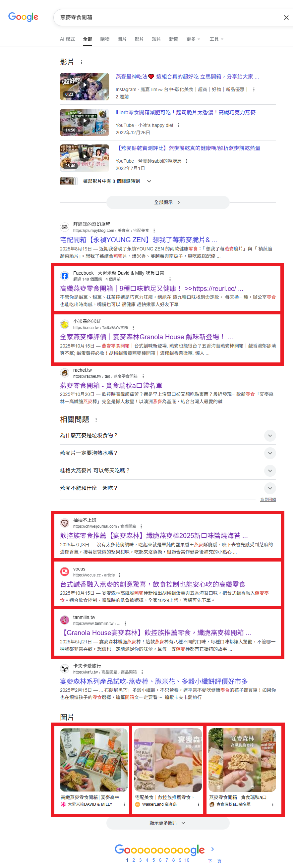Switch to the 圖片 tab

[x=122, y=39]
